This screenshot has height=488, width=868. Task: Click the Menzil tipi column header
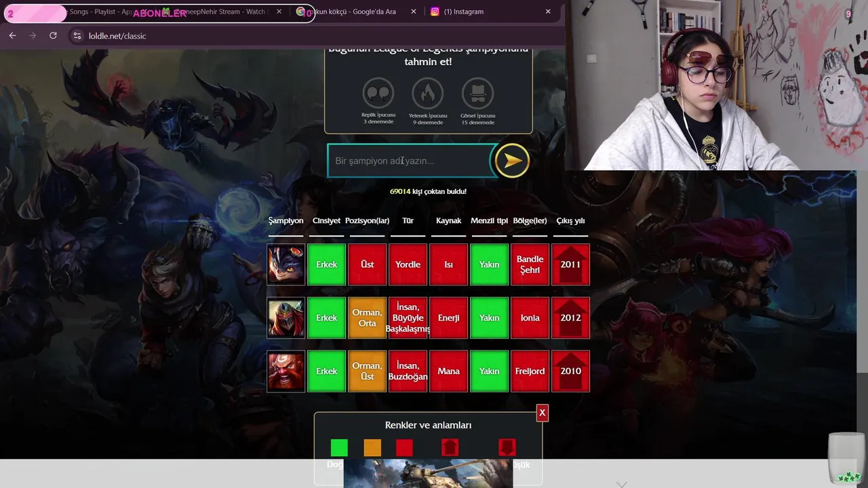(489, 220)
